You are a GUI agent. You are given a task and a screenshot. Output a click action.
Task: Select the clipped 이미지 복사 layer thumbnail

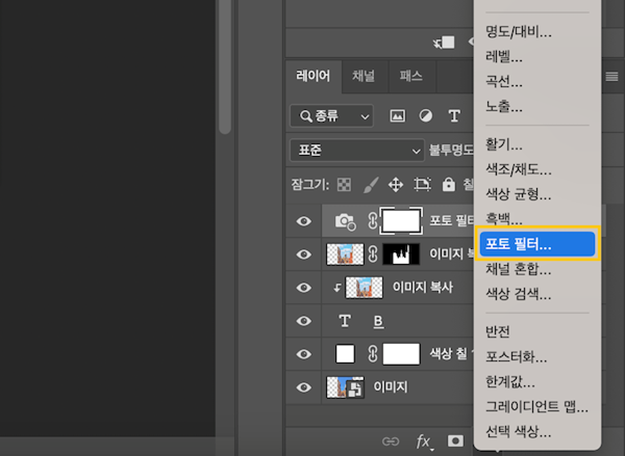(364, 287)
